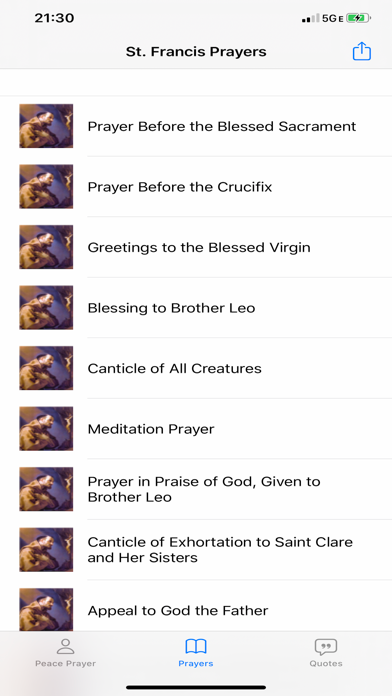392x696 pixels.
Task: Tap the share icon in the header
Action: (361, 51)
